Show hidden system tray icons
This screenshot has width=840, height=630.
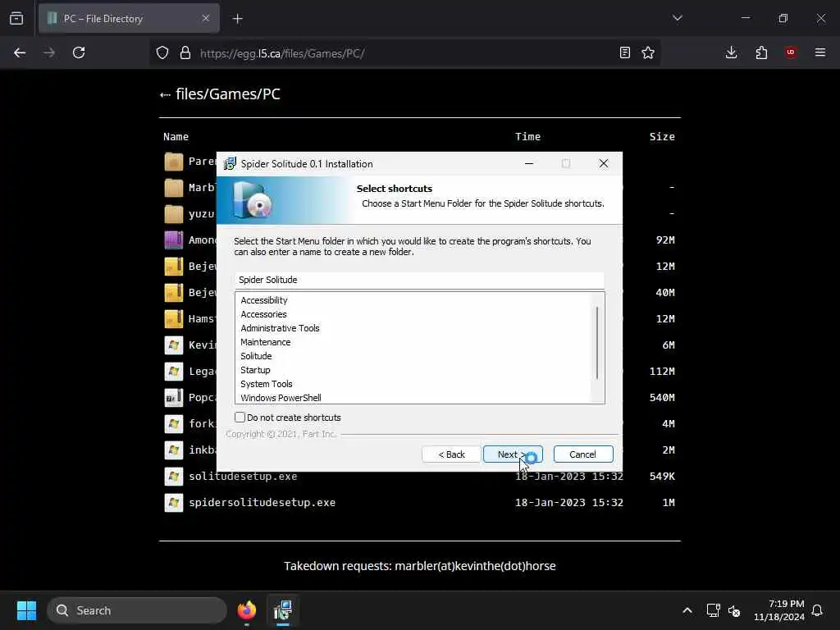[x=687, y=610]
